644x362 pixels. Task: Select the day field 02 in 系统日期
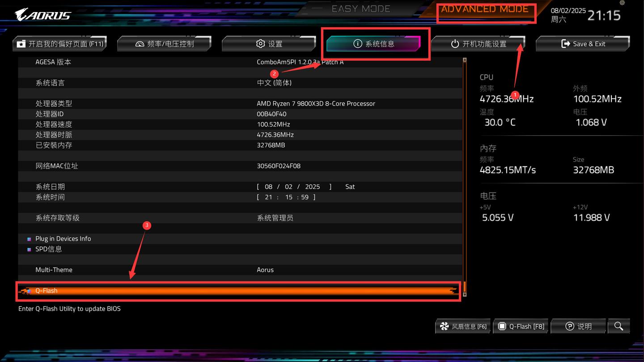[288, 187]
